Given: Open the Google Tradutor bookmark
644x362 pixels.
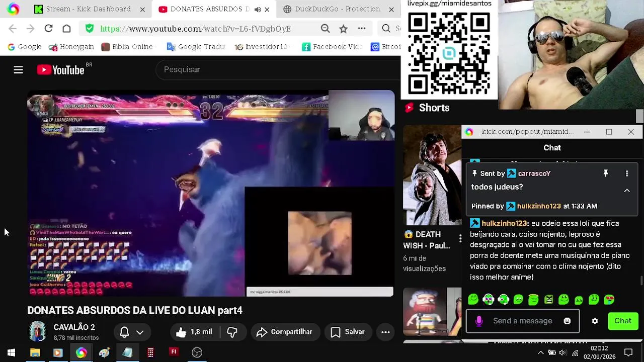Looking at the screenshot, I should 196,47.
